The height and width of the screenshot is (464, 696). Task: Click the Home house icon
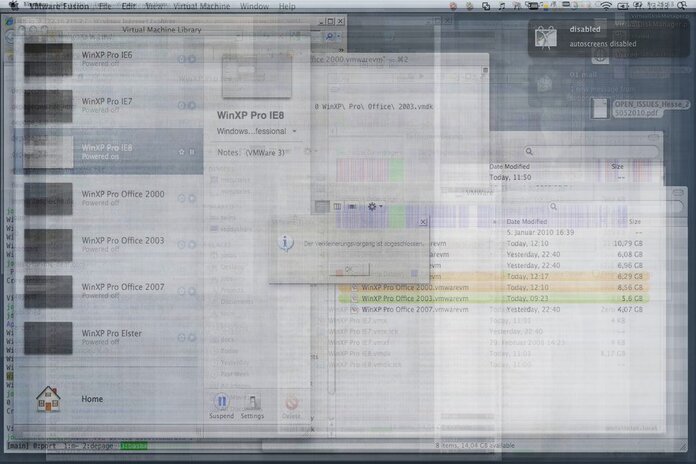point(48,398)
